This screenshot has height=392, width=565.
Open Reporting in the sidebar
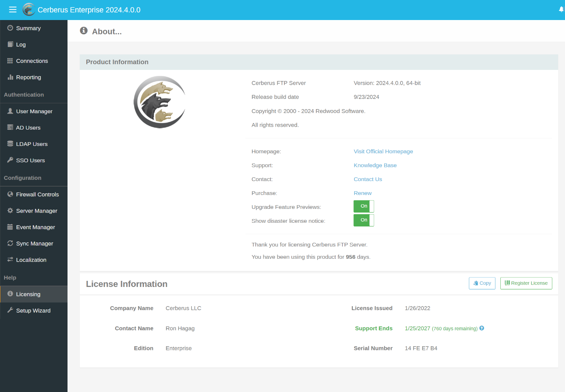pos(34,77)
